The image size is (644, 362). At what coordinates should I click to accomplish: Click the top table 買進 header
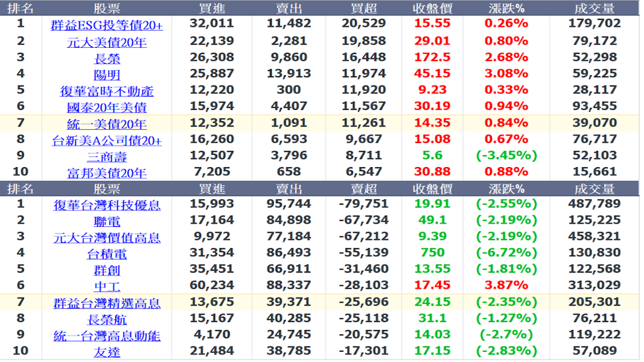pyautogui.click(x=212, y=9)
